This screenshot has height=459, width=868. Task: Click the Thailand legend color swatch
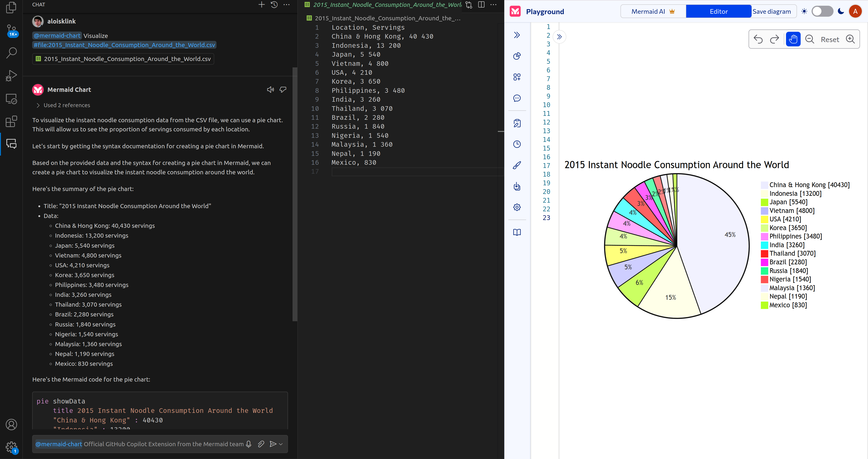[764, 253]
